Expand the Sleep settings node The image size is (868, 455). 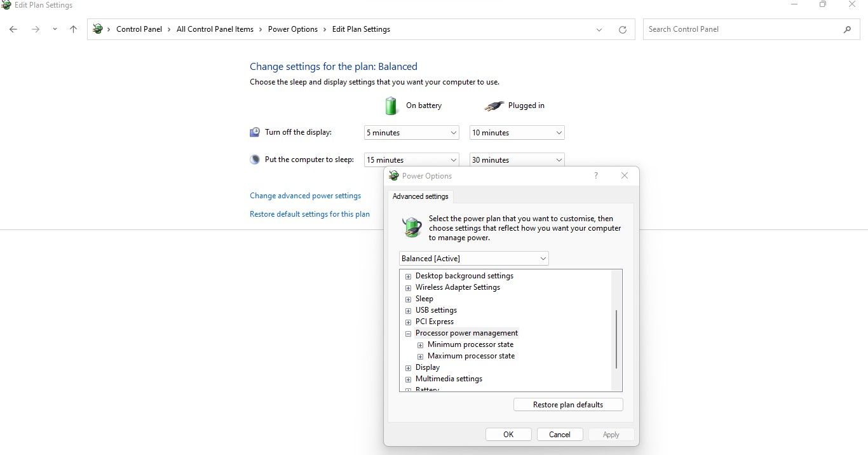408,299
